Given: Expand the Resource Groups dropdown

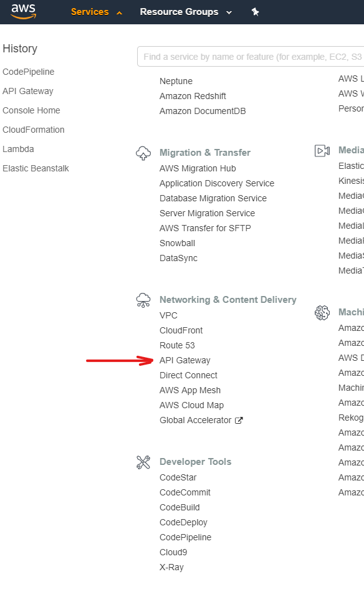Looking at the screenshot, I should 186,12.
